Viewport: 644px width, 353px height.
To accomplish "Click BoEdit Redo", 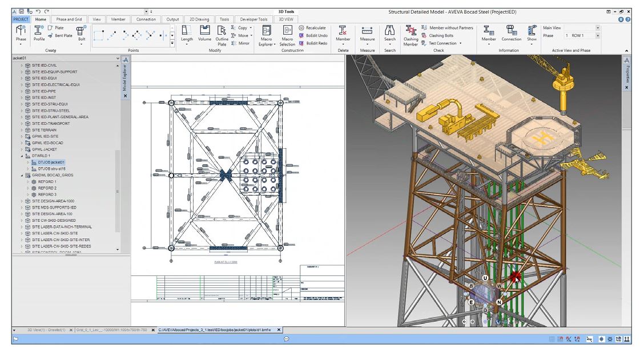I will (313, 43).
